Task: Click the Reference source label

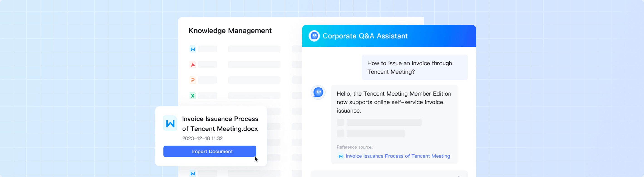Action: pyautogui.click(x=354, y=147)
